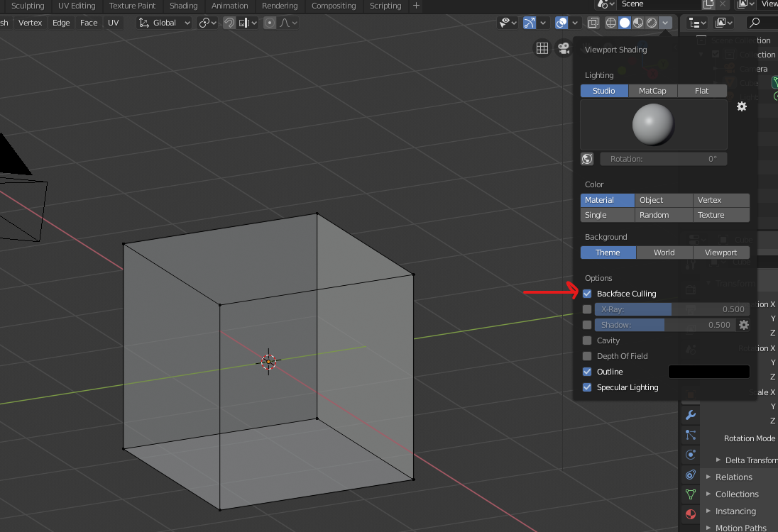778x532 pixels.
Task: Toggle world space lighting icon
Action: 587,159
